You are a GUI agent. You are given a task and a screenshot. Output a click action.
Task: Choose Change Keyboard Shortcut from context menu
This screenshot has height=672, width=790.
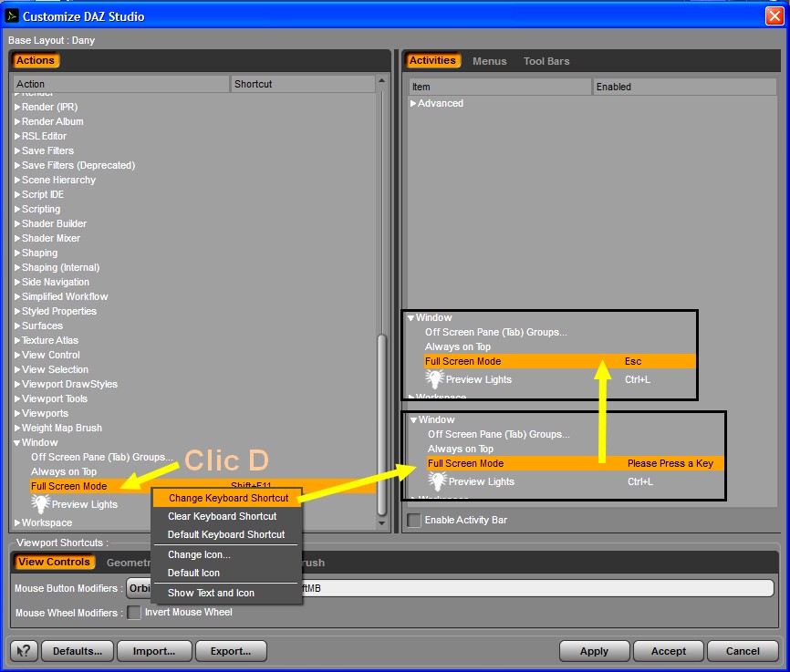228,498
